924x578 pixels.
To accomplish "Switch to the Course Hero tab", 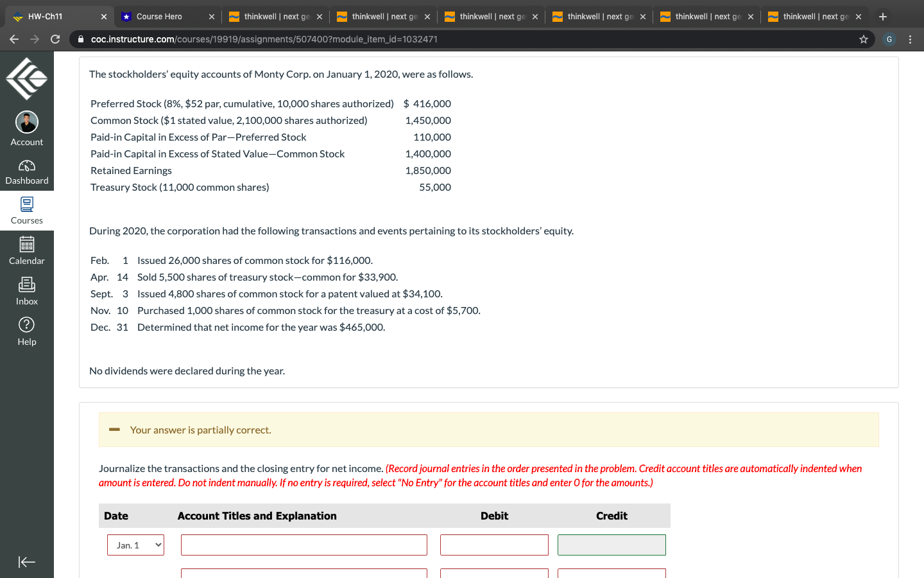I will coord(160,16).
